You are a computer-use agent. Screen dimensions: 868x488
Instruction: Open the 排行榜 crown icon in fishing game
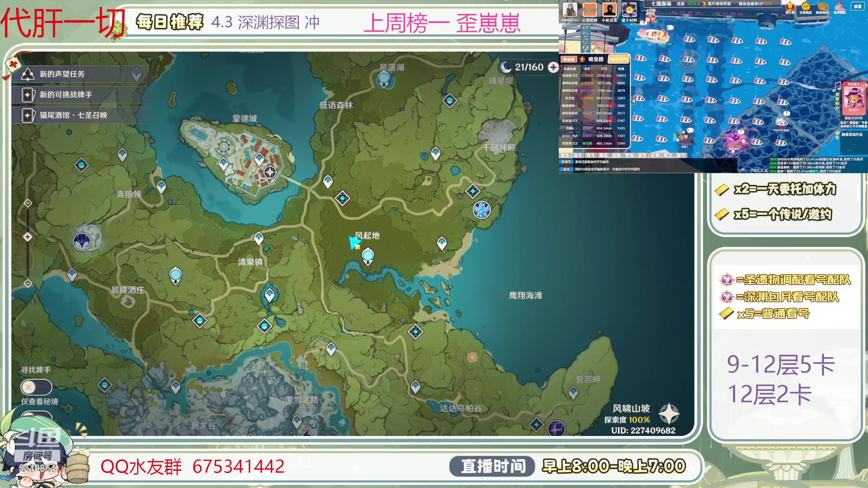(x=790, y=7)
